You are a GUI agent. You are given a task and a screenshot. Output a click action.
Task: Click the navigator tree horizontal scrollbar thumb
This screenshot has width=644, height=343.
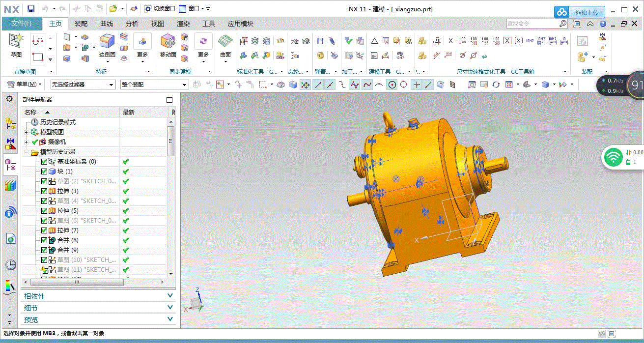[78, 282]
